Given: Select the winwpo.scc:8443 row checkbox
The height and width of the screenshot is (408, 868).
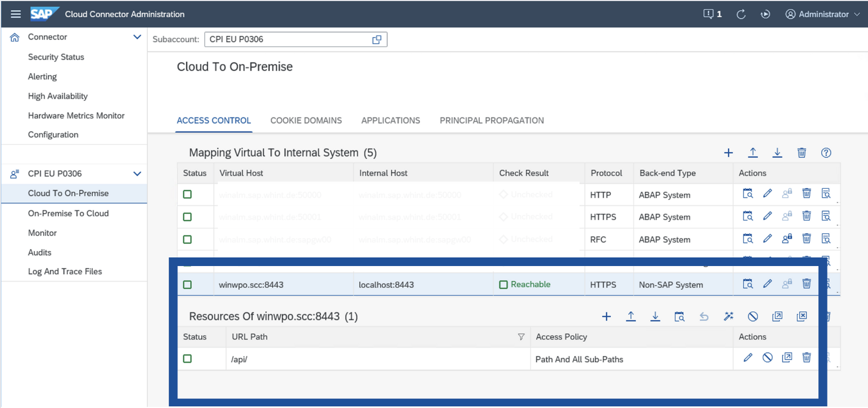Looking at the screenshot, I should [187, 285].
